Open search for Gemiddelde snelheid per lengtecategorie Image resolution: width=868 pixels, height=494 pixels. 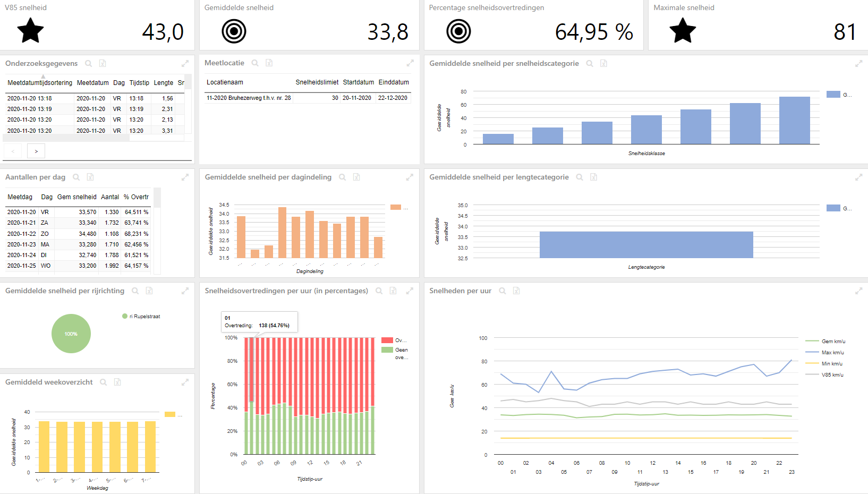point(580,177)
